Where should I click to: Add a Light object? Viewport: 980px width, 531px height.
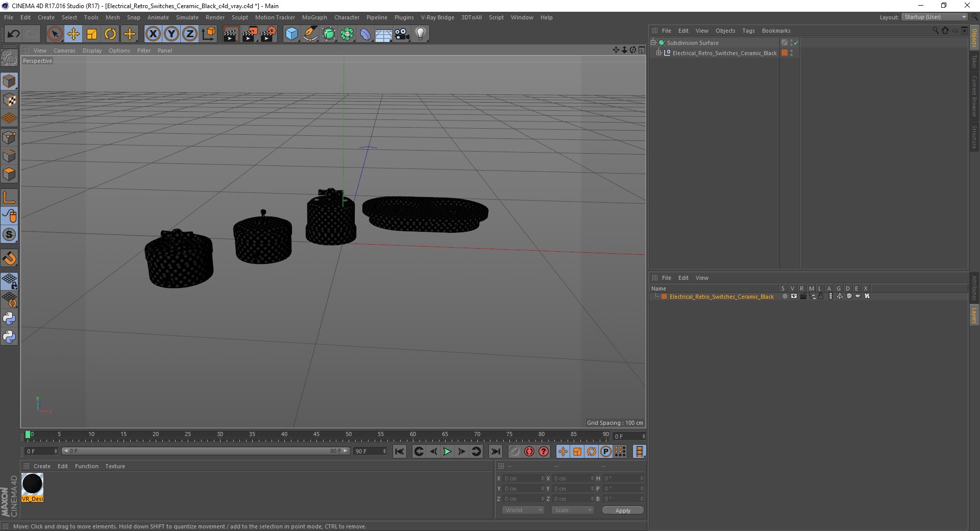pos(420,34)
